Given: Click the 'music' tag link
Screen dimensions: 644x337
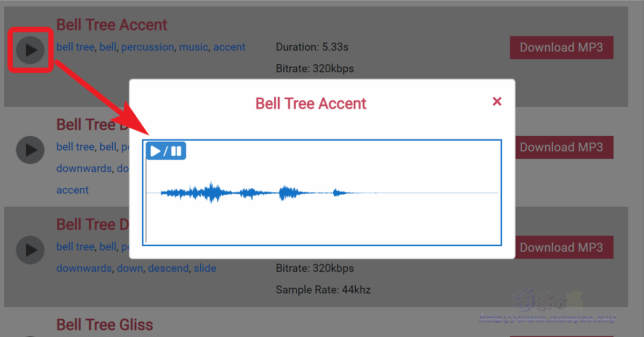Looking at the screenshot, I should click(x=193, y=47).
